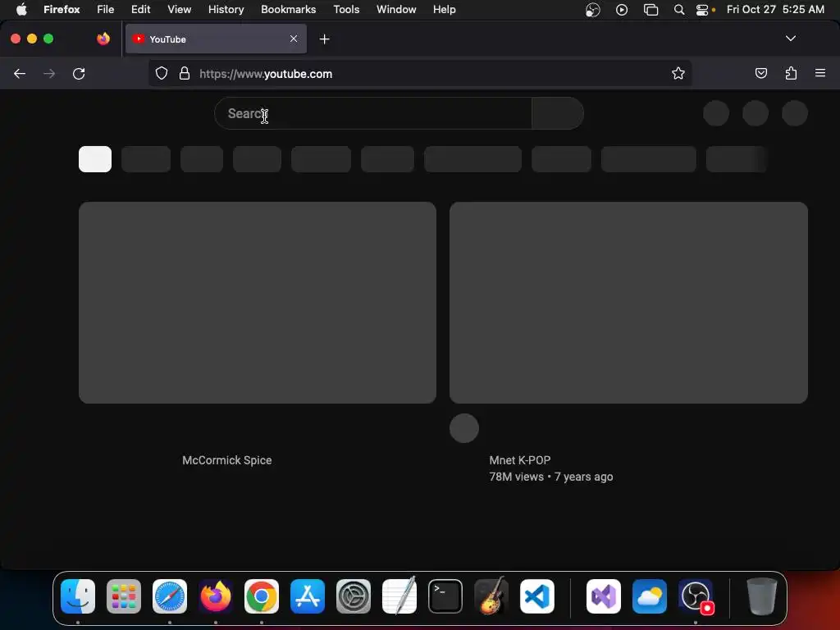Open the Apple menu
840x630 pixels.
coord(21,9)
